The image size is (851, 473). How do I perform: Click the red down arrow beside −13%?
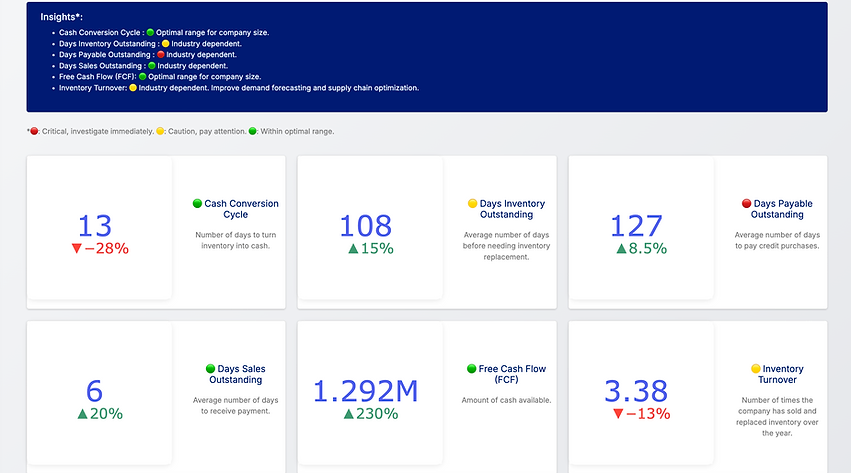point(618,414)
